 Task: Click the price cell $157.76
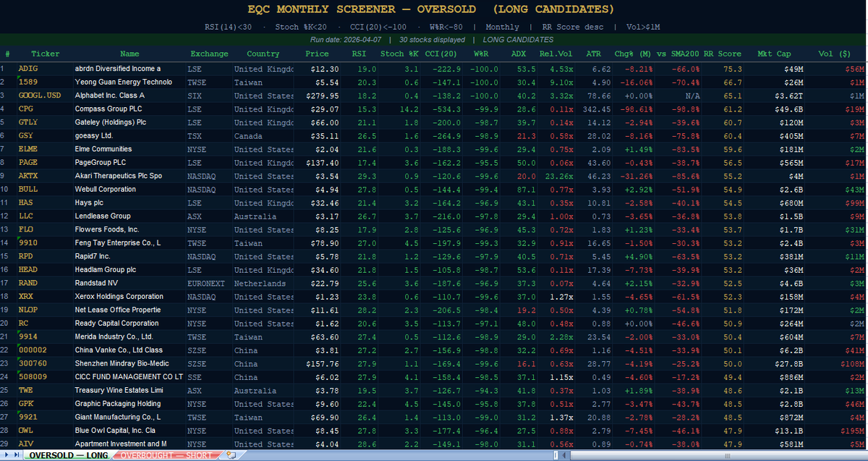[317, 363]
